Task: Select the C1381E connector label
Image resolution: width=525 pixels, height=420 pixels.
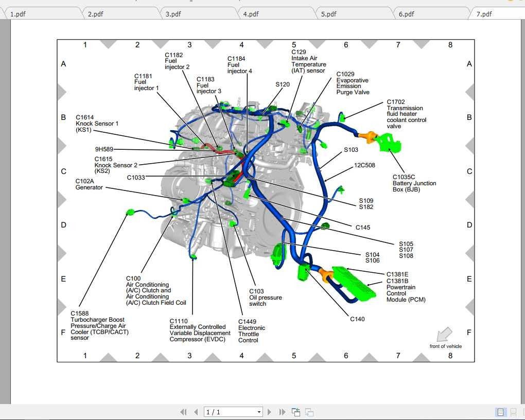Action: pyautogui.click(x=397, y=274)
